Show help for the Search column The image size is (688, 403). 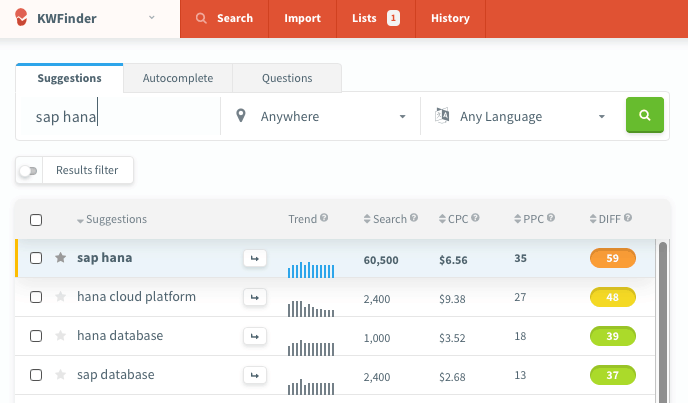tap(414, 218)
